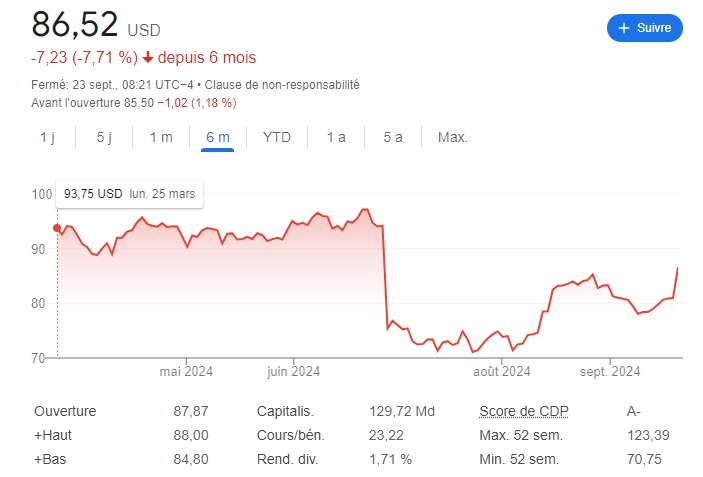
Task: Select the Max. range tab
Action: pos(453,137)
